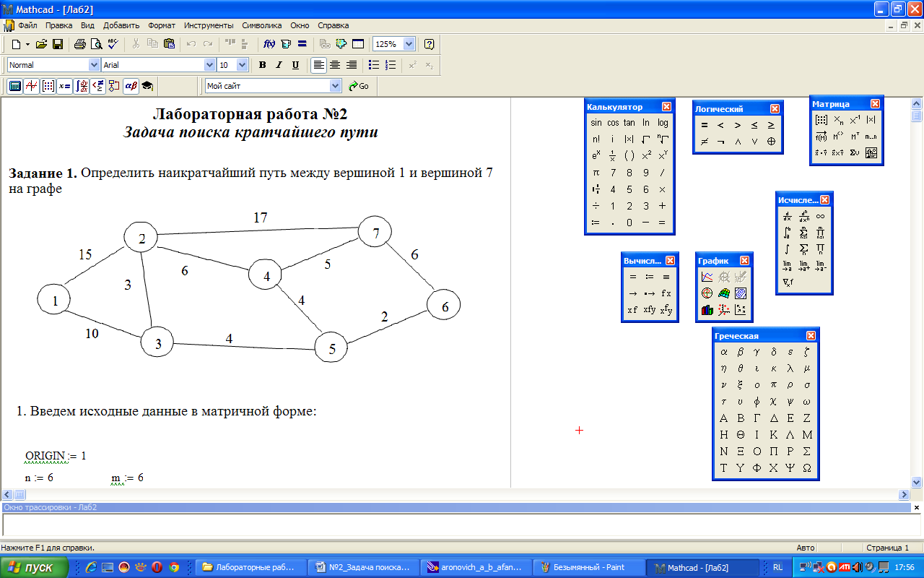Toggle italic text formatting
This screenshot has height=578, width=924.
(279, 65)
